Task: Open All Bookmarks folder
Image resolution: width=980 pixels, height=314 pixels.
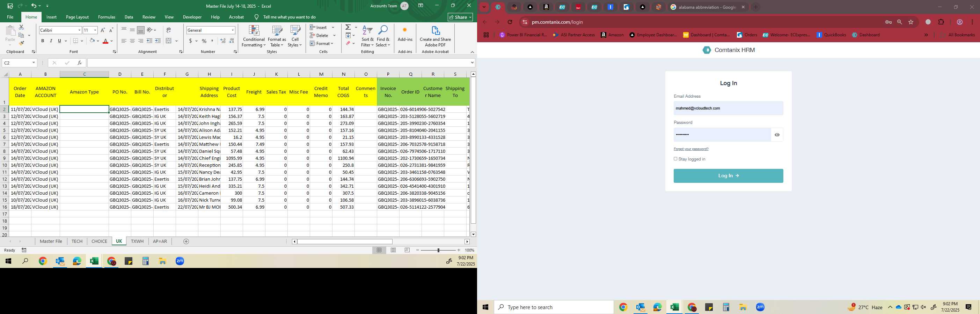Action: tap(957, 35)
